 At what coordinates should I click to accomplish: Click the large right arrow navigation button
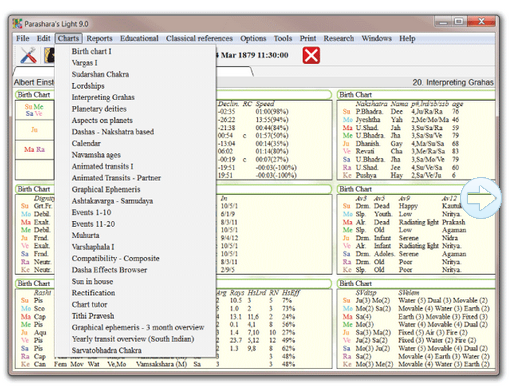(x=481, y=198)
